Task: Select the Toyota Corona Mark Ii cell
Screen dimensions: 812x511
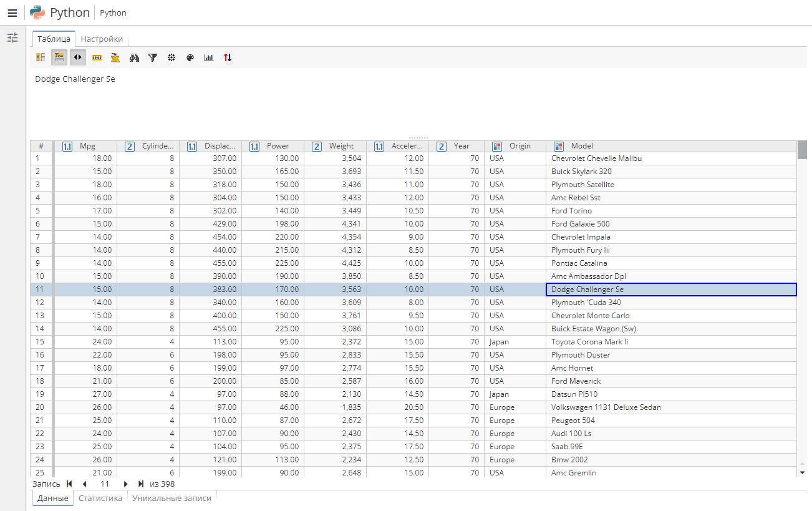Action: pyautogui.click(x=672, y=342)
